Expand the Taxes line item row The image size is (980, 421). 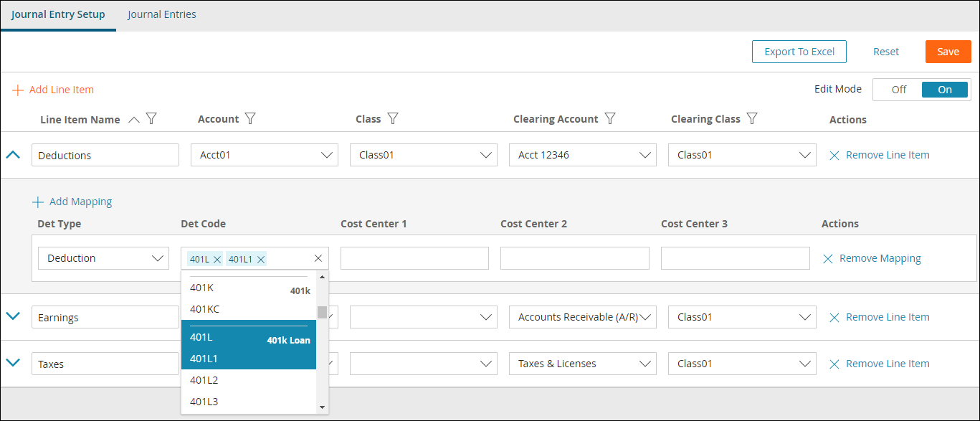13,363
